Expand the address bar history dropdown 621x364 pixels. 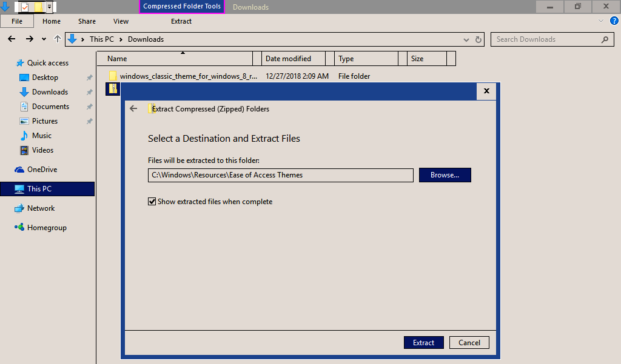tap(466, 39)
